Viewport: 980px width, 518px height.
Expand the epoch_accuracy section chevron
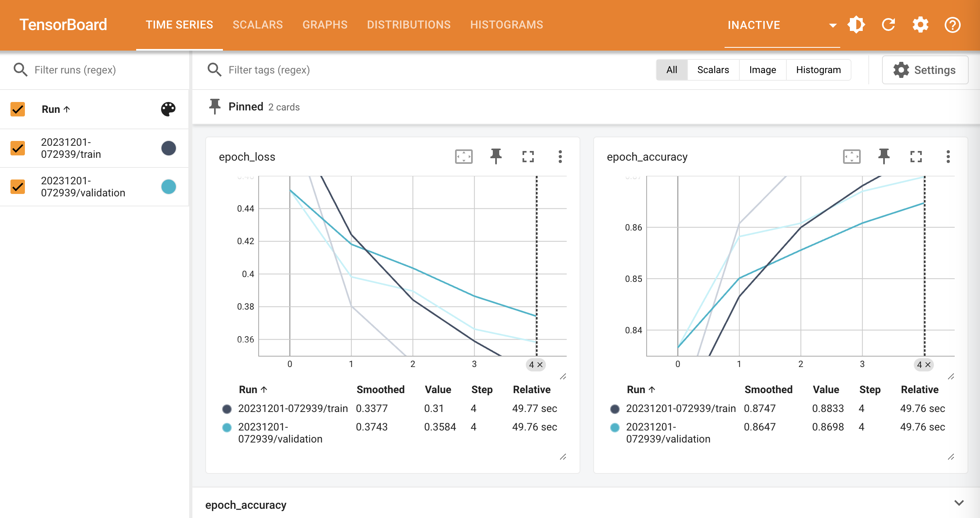(x=959, y=503)
